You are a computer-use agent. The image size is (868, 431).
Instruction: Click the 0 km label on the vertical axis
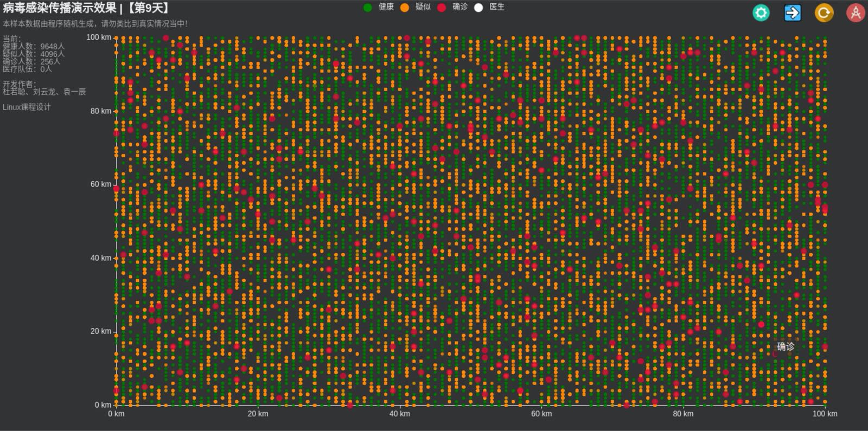(103, 405)
